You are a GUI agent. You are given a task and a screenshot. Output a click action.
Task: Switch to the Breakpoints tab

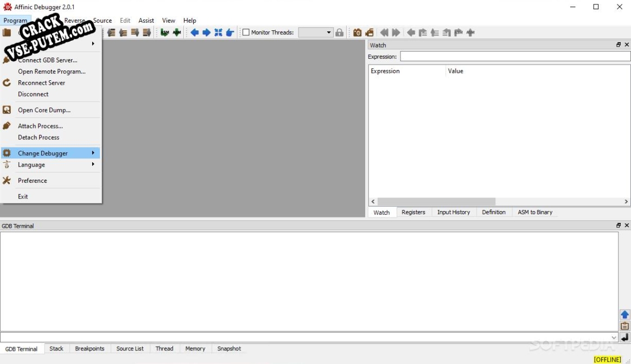pos(90,349)
